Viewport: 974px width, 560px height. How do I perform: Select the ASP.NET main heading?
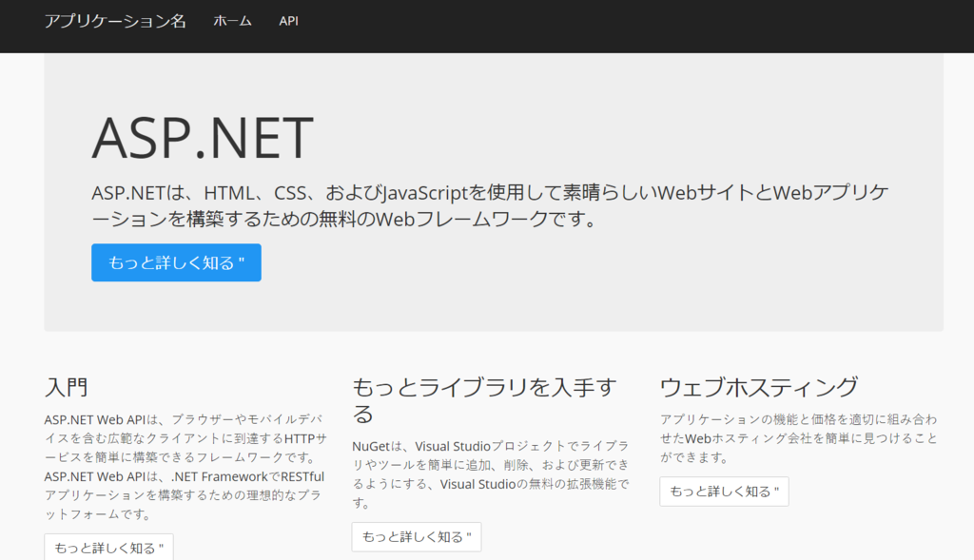(x=203, y=138)
